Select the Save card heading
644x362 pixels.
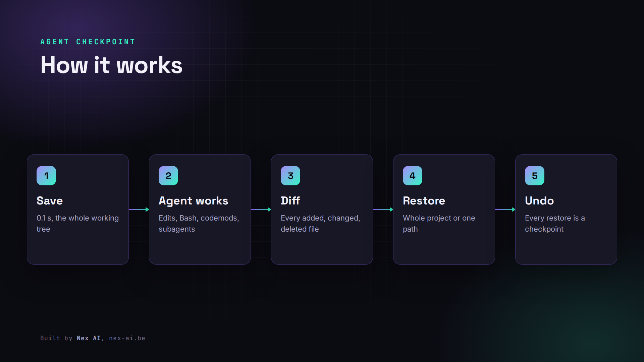[50, 201]
